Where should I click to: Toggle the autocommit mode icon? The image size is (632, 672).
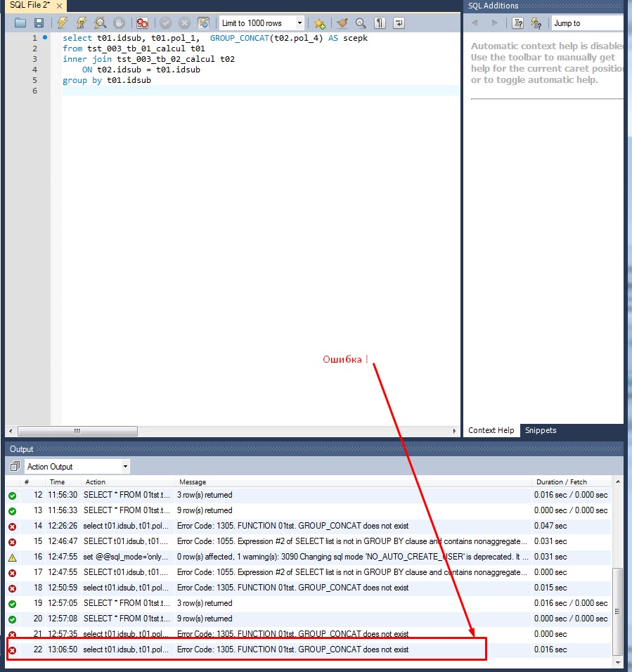click(x=203, y=23)
